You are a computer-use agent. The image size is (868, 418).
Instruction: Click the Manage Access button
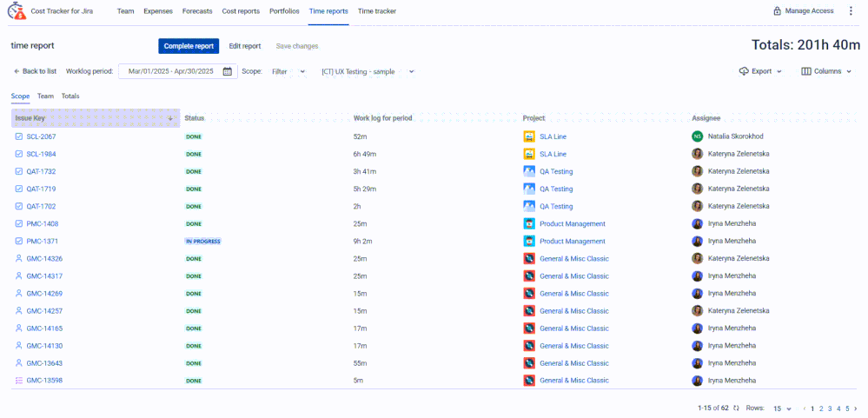[803, 11]
